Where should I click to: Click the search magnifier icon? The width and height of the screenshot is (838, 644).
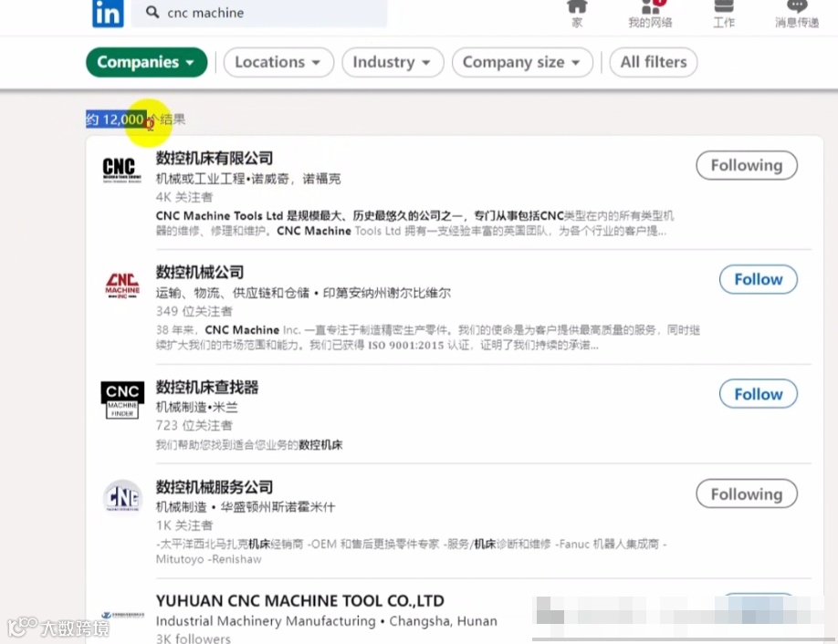click(x=152, y=12)
